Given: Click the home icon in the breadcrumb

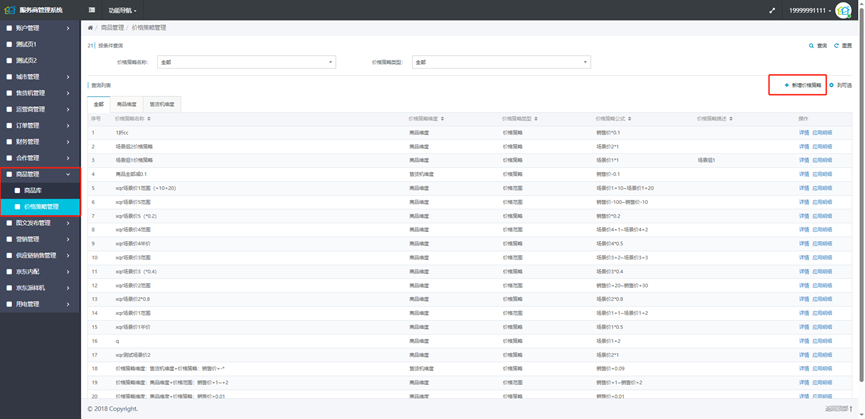Looking at the screenshot, I should click(90, 28).
